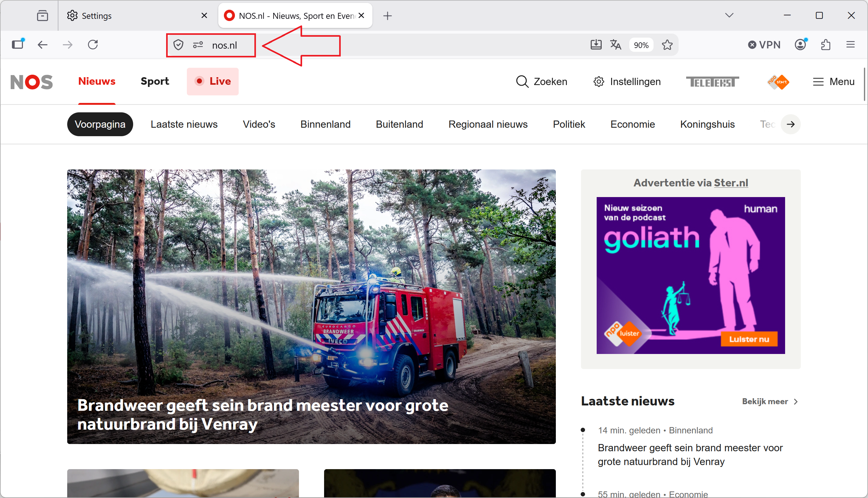Select the Nieuws main navigation item

point(97,81)
